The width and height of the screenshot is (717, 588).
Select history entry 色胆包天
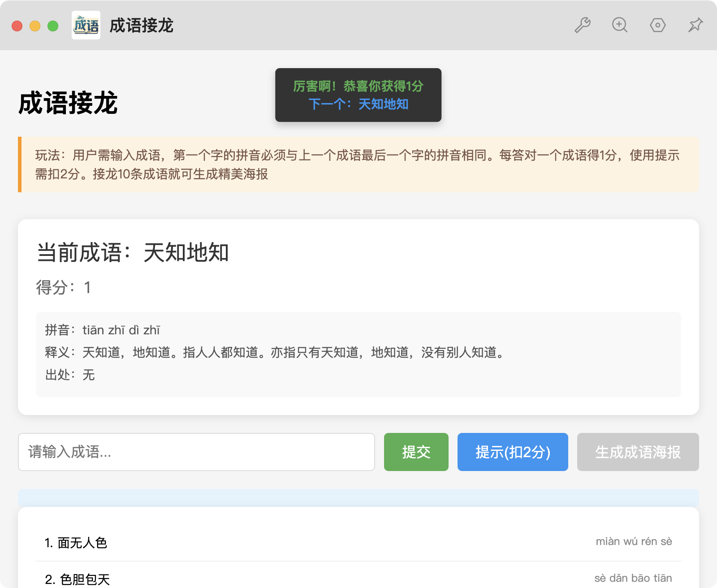click(x=78, y=579)
